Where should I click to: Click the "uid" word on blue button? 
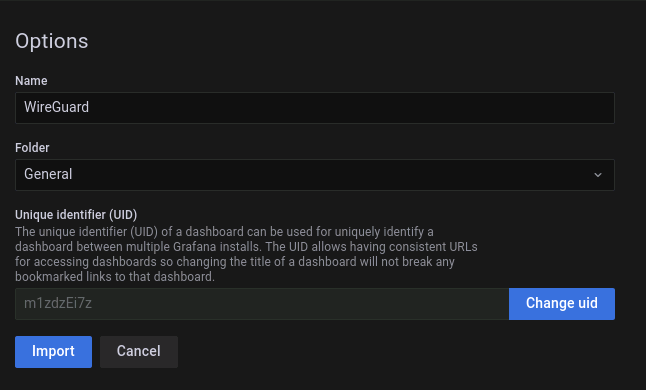pos(588,303)
